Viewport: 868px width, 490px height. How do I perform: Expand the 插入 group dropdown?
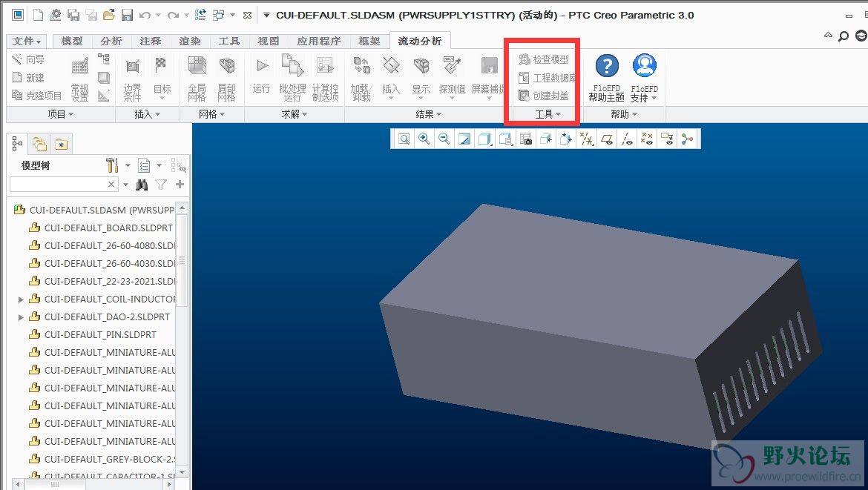147,114
